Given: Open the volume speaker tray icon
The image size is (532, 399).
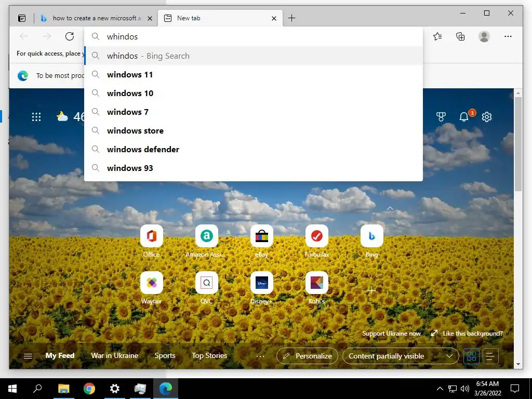Looking at the screenshot, I should (x=465, y=389).
